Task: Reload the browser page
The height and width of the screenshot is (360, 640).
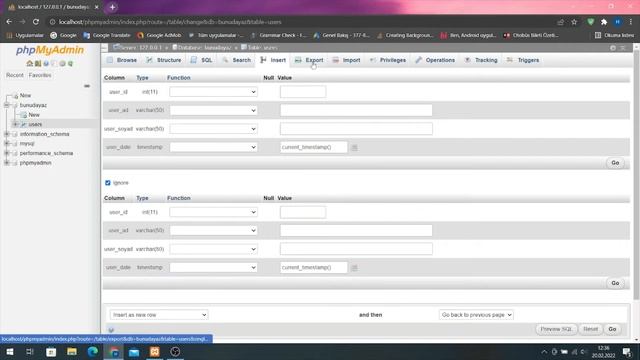Action: coord(36,22)
